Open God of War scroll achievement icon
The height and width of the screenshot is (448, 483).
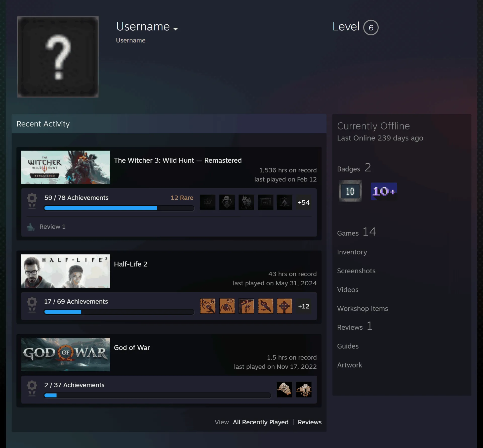tap(285, 389)
